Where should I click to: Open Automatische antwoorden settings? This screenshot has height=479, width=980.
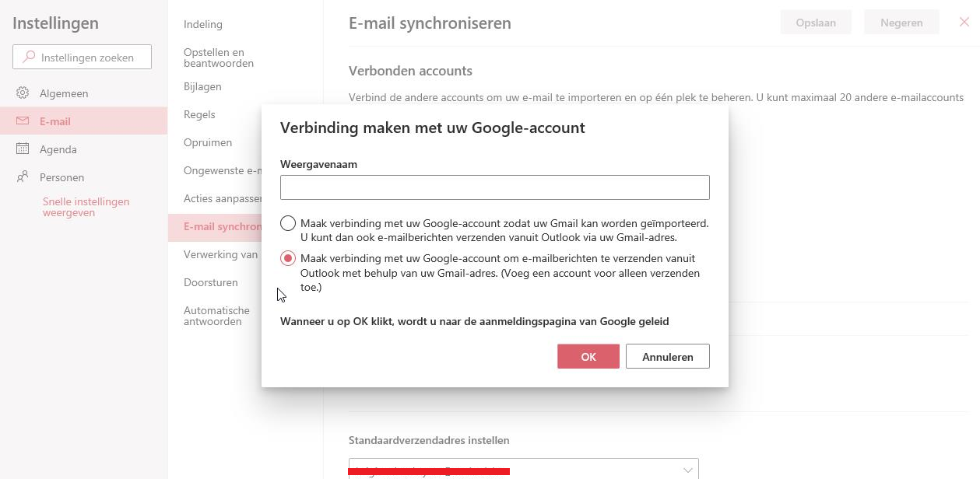coord(216,316)
